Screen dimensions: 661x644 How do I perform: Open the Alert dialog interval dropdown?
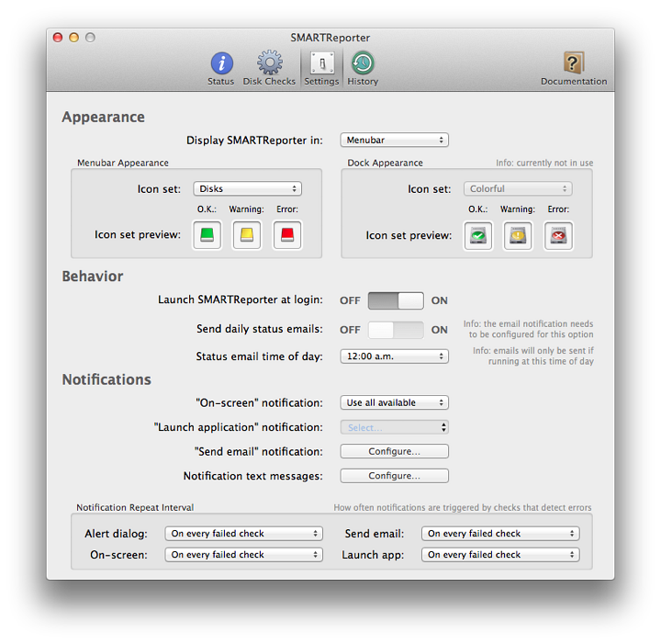243,534
